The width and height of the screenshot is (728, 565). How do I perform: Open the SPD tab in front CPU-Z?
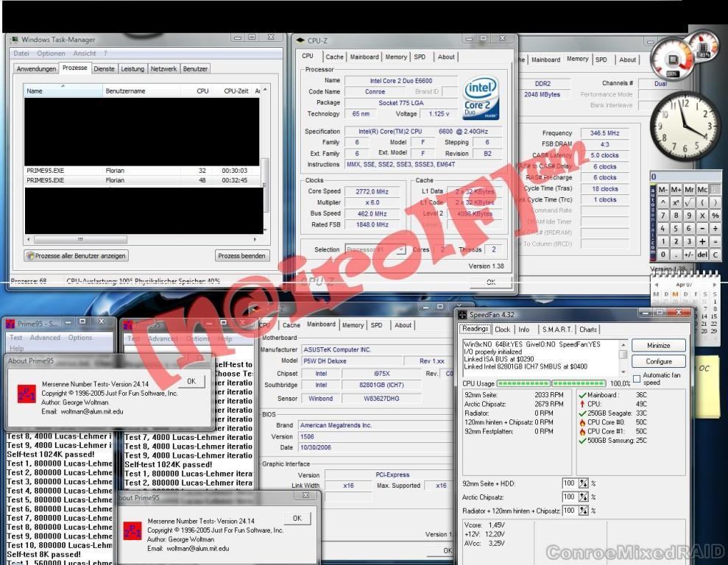click(420, 57)
